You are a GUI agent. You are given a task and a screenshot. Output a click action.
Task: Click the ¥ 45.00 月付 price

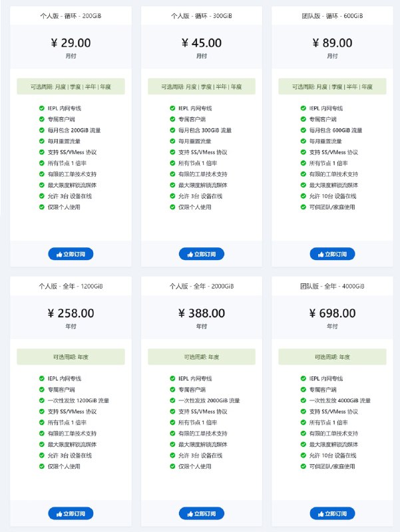click(x=202, y=47)
